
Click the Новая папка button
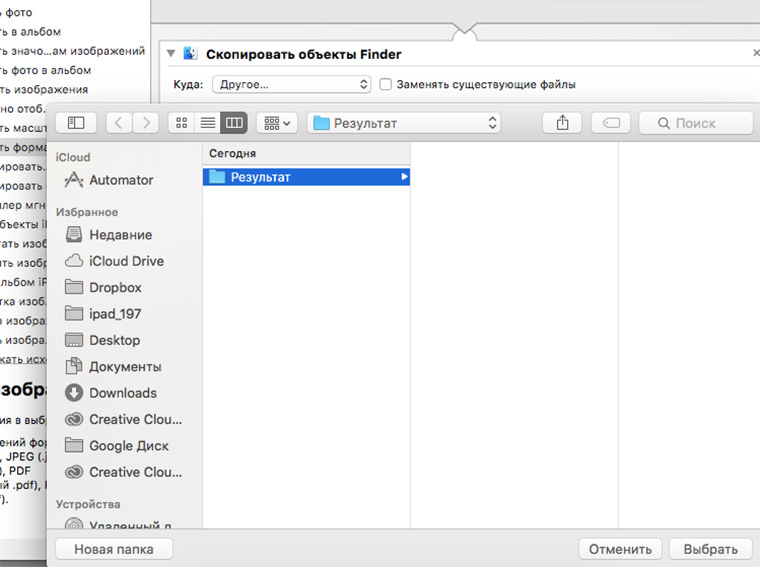pyautogui.click(x=114, y=549)
